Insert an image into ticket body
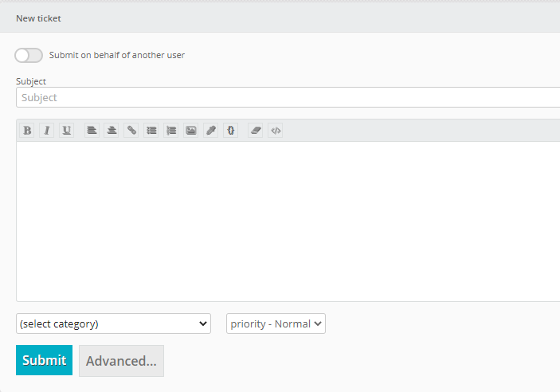The height and width of the screenshot is (392, 560). (x=191, y=131)
